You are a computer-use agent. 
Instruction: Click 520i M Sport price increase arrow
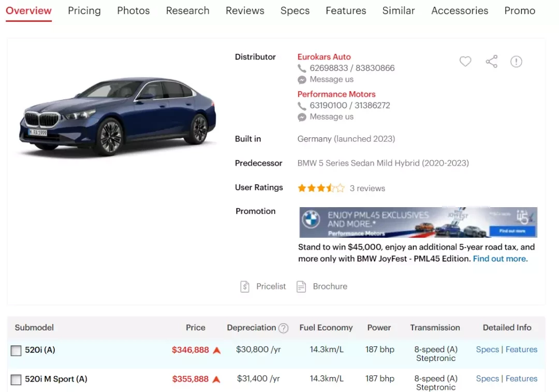(216, 379)
